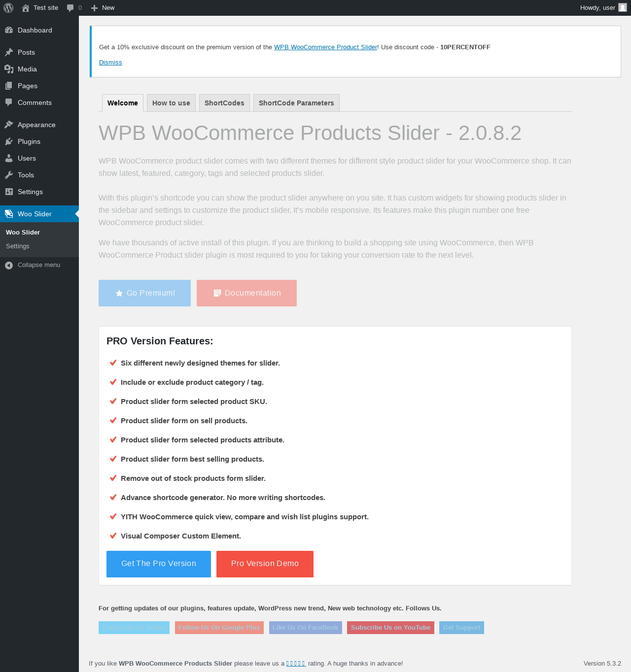Open the Appearance menu label
This screenshot has width=631, height=672.
point(36,125)
